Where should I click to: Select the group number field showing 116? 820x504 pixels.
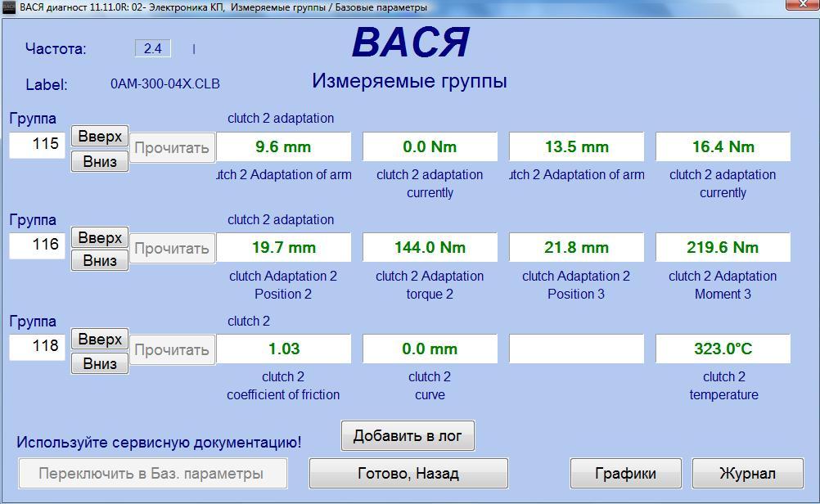click(x=37, y=245)
